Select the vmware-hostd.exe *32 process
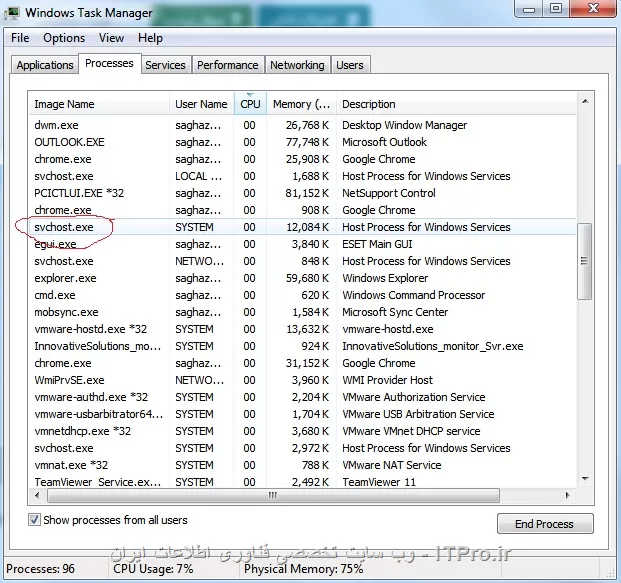Image resolution: width=621 pixels, height=583 pixels. [303, 329]
